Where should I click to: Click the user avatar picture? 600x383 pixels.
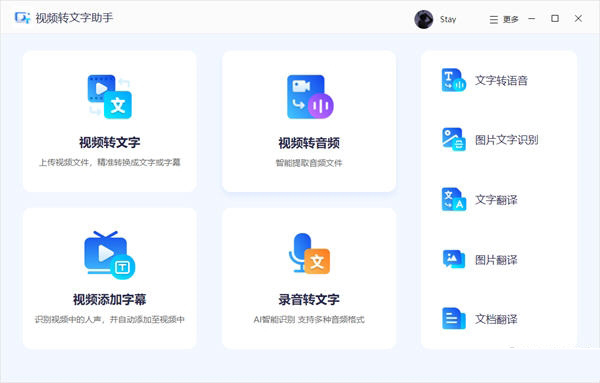tap(424, 19)
